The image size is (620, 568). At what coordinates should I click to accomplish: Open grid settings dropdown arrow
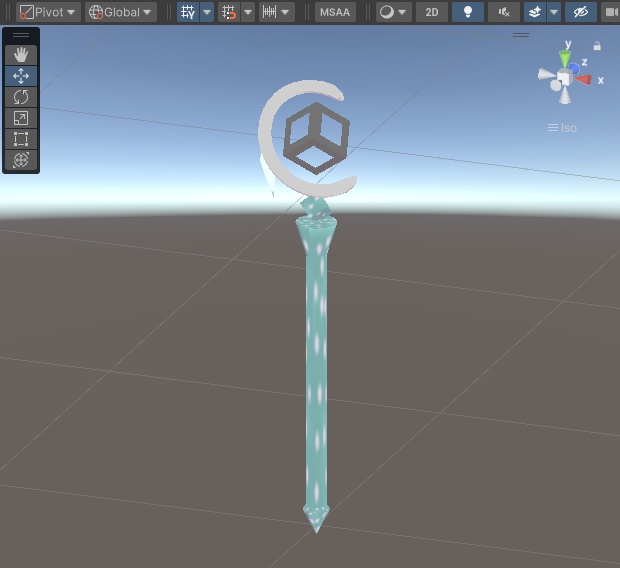pyautogui.click(x=207, y=12)
